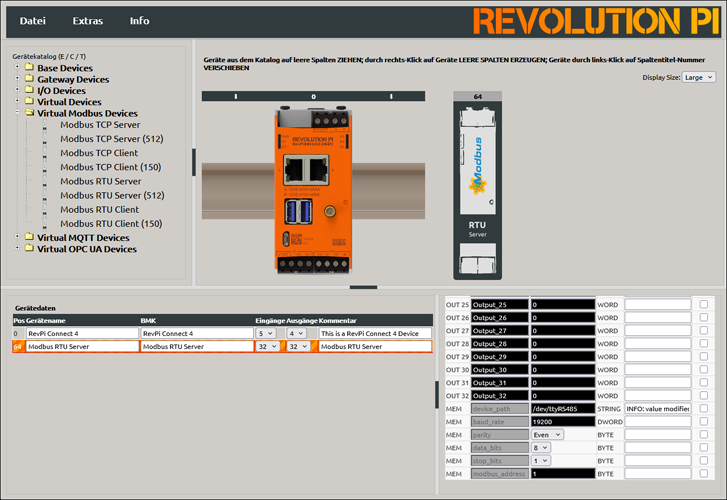Toggle the device_path row checkbox
The image size is (727, 500).
point(704,408)
